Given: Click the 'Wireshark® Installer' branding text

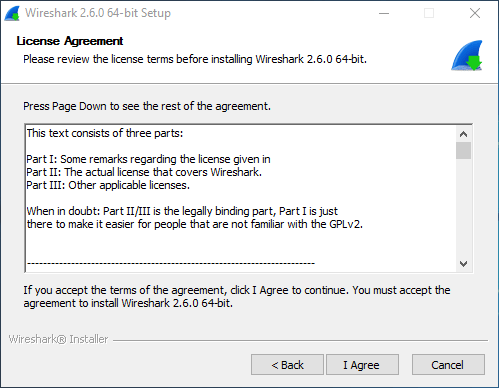Looking at the screenshot, I should (58, 339).
